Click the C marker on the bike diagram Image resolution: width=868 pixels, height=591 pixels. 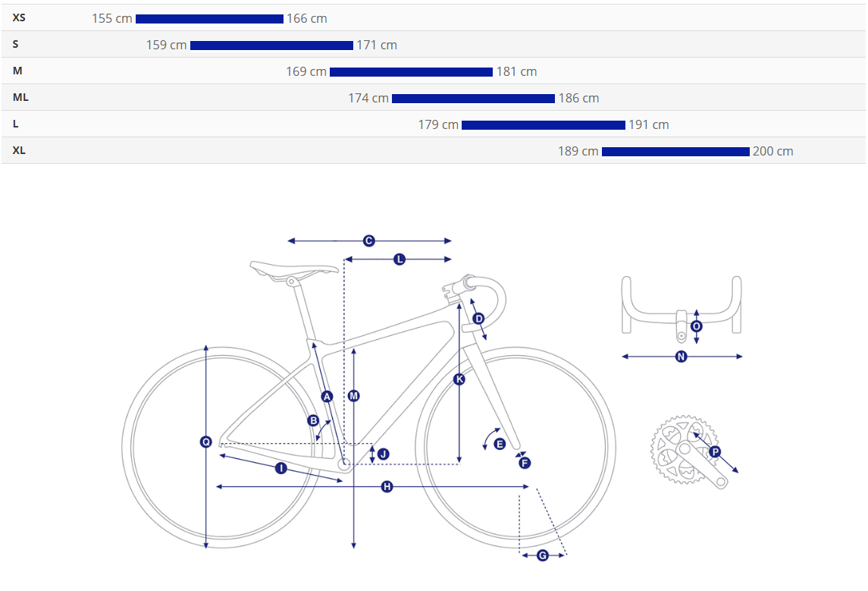click(368, 241)
